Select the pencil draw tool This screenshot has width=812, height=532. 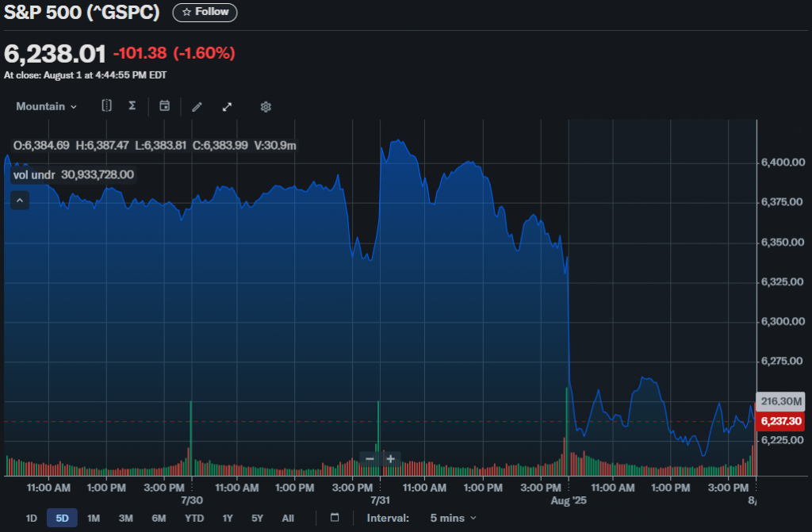(197, 107)
